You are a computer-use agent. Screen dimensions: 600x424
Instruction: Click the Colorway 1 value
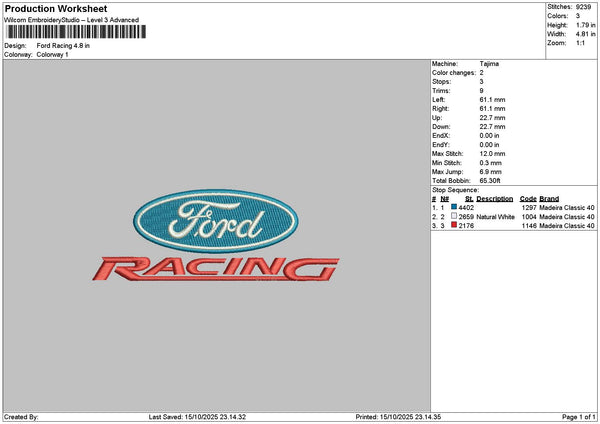[x=53, y=54]
